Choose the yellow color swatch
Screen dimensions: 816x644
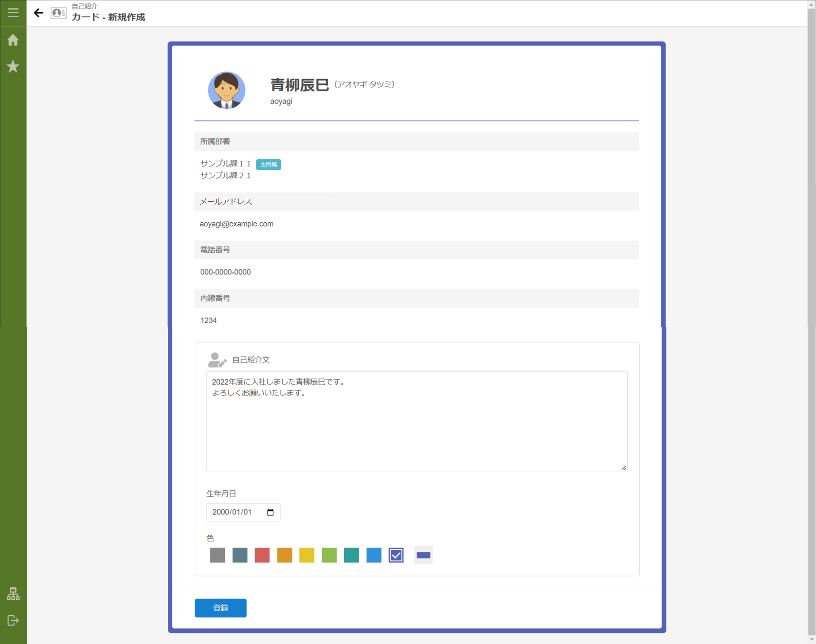pyautogui.click(x=306, y=555)
